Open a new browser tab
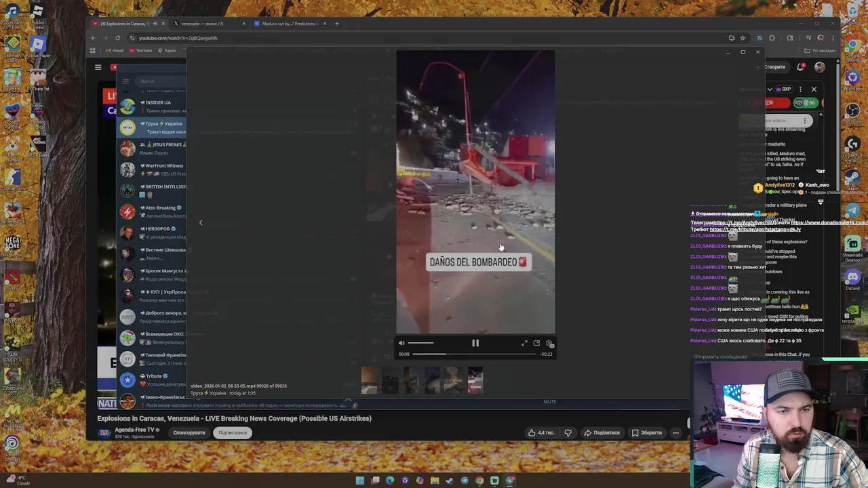Image resolution: width=868 pixels, height=488 pixels. pos(337,24)
